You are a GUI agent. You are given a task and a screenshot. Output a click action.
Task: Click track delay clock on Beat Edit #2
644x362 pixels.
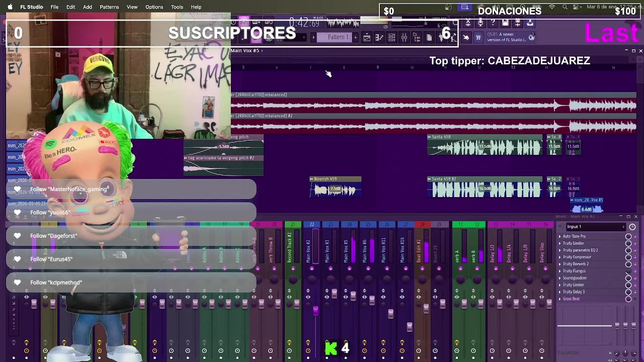click(419, 350)
